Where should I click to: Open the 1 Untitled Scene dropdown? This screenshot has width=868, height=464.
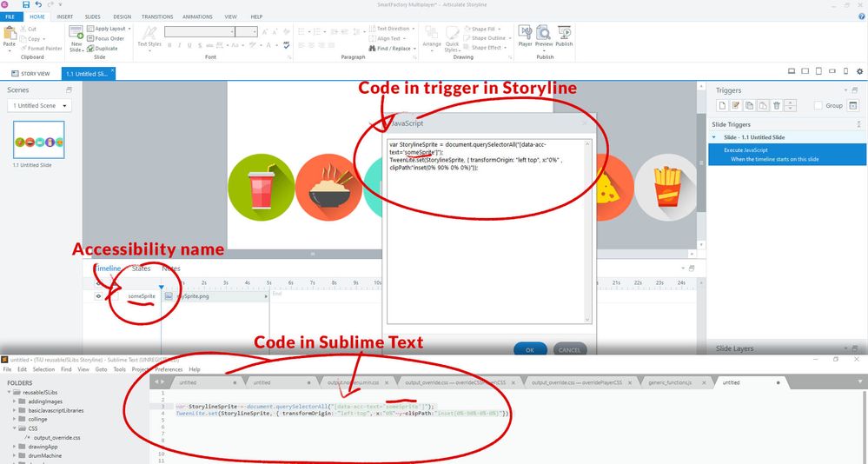[x=39, y=106]
